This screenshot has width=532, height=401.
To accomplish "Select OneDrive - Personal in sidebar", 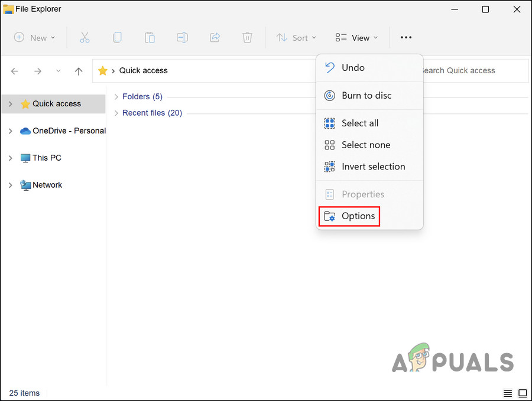I will pyautogui.click(x=63, y=131).
